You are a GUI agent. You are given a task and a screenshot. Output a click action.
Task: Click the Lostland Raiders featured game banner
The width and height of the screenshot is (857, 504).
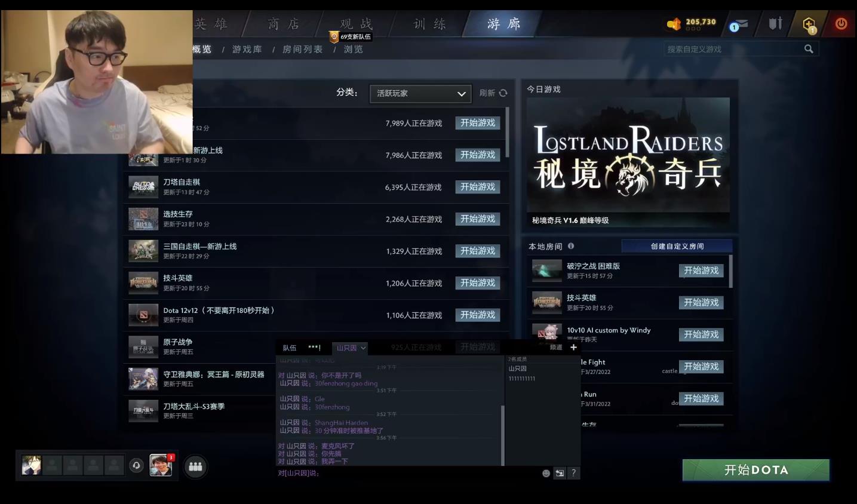click(628, 155)
